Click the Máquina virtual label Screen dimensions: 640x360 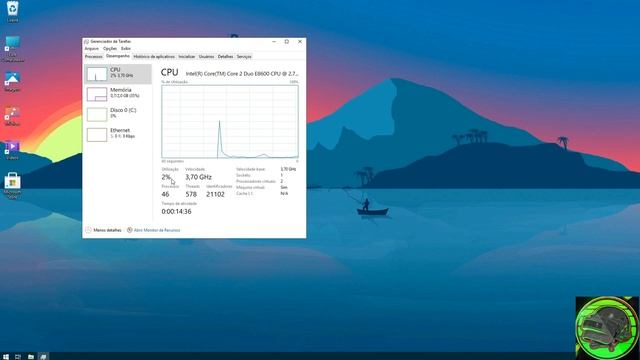tap(250, 187)
